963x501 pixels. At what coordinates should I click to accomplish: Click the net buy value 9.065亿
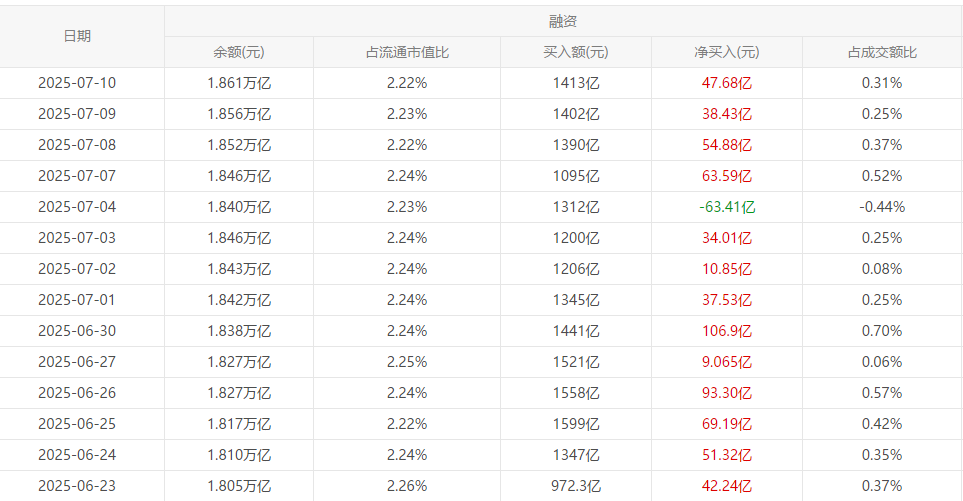click(x=727, y=362)
